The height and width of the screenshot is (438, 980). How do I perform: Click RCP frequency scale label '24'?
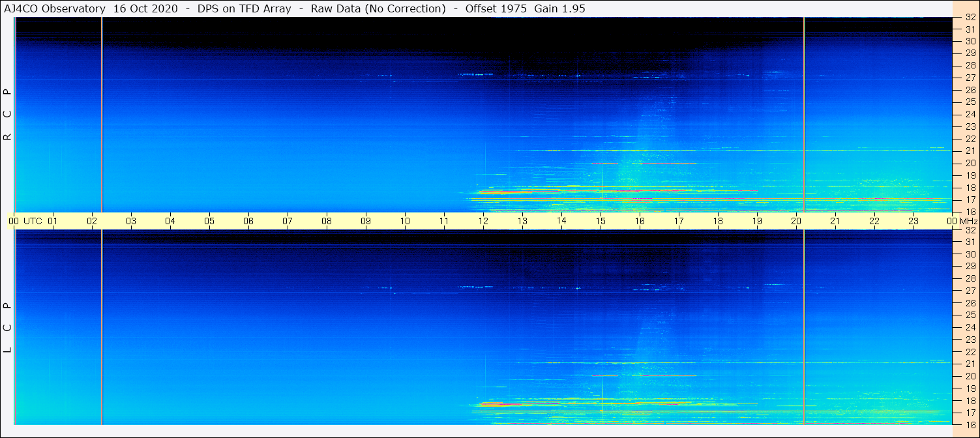tap(970, 115)
